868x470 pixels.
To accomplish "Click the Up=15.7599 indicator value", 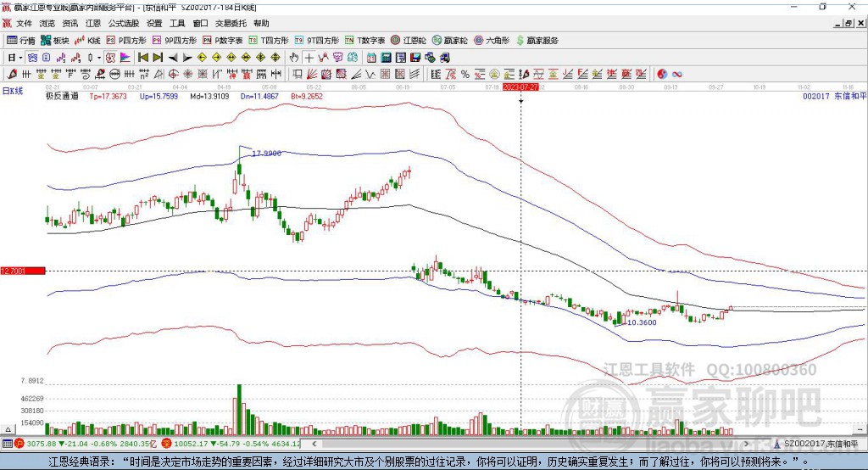I will (159, 96).
